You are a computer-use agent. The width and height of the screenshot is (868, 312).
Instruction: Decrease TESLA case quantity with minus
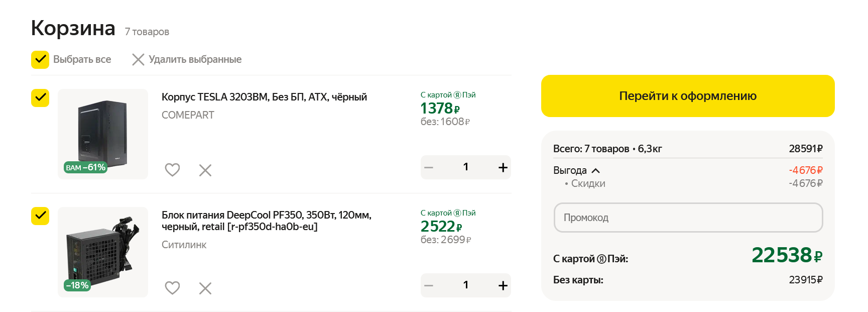point(429,167)
